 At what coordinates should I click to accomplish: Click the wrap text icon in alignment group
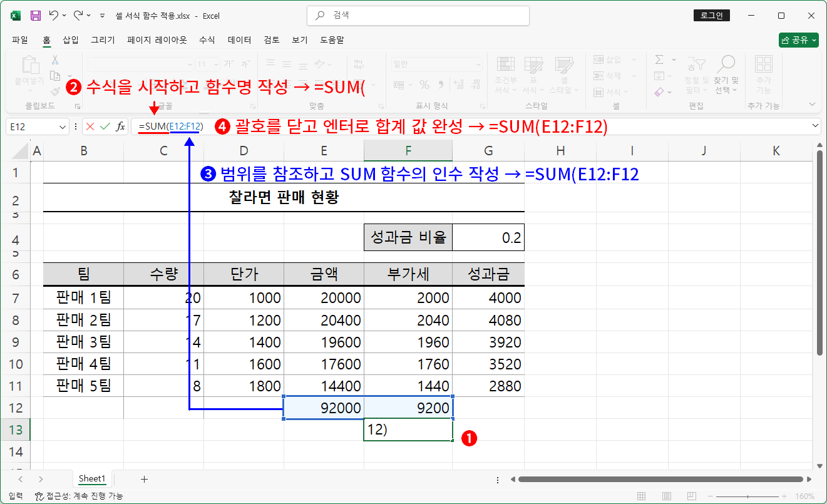[x=358, y=63]
